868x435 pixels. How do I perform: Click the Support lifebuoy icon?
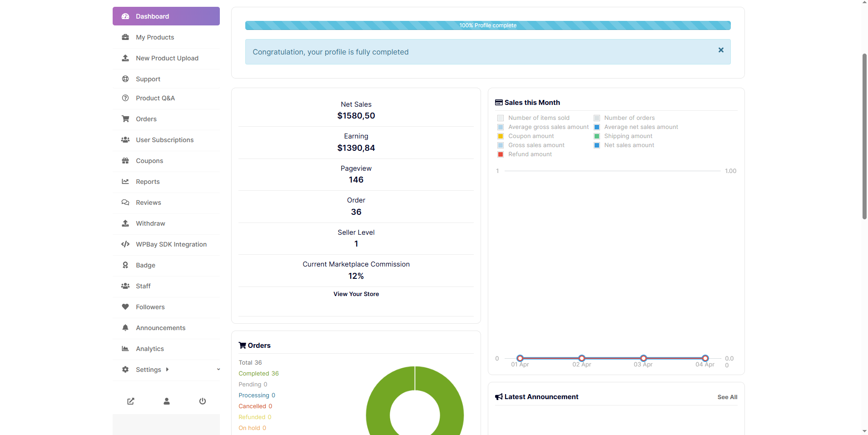[x=125, y=79]
